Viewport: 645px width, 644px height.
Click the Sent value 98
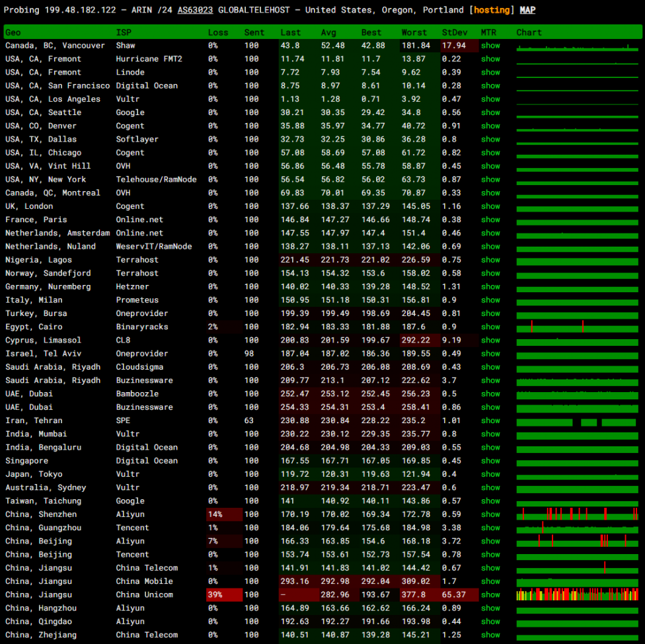click(249, 354)
